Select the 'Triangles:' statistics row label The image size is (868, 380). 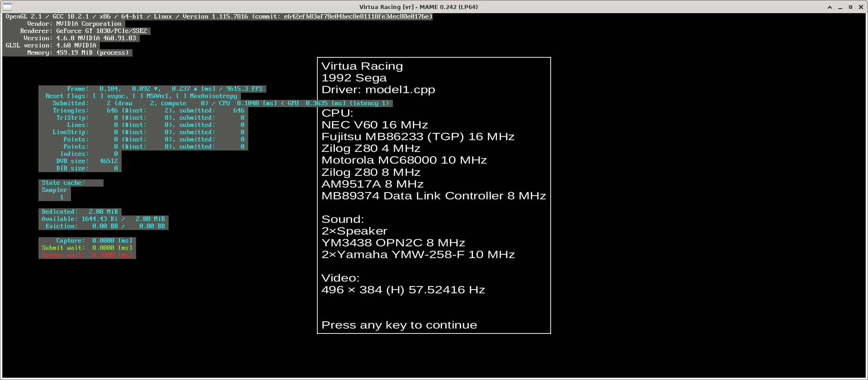click(71, 111)
